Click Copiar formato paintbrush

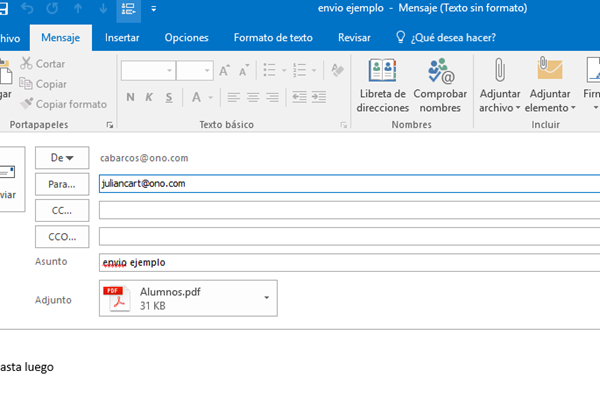pyautogui.click(x=64, y=104)
